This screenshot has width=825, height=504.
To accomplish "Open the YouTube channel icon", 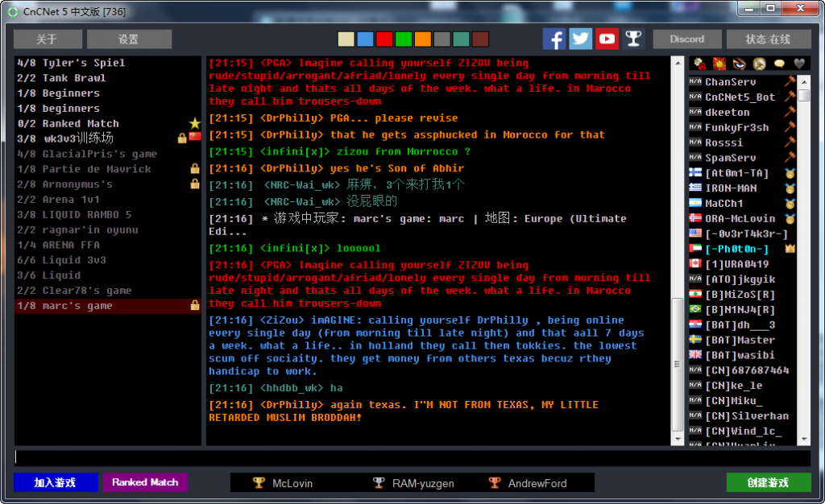I will (x=607, y=39).
